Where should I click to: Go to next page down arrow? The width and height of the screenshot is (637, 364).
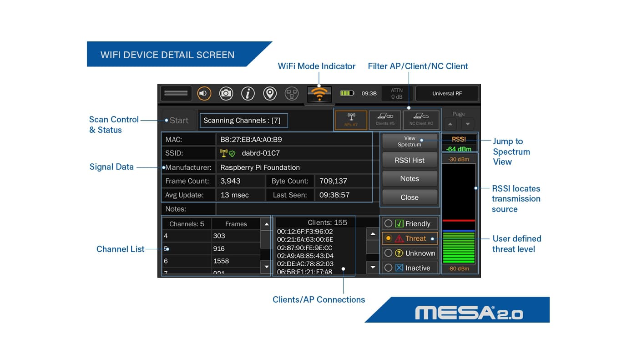(468, 124)
